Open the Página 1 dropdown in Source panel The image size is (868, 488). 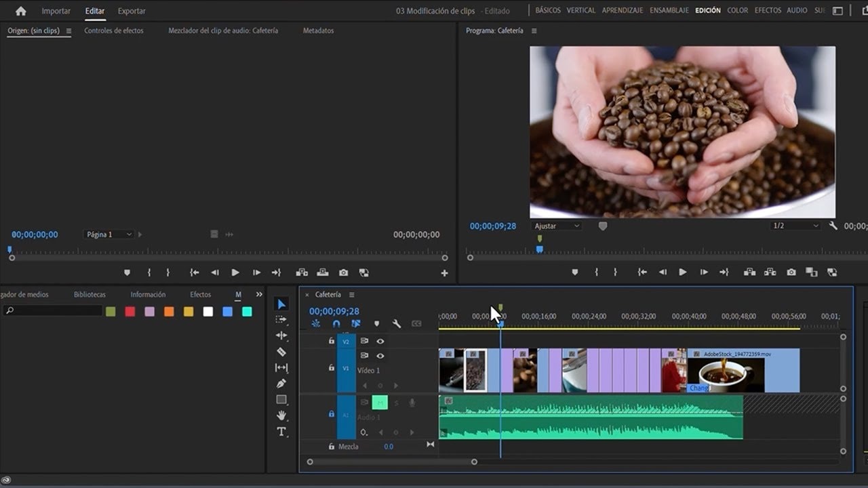pyautogui.click(x=108, y=234)
